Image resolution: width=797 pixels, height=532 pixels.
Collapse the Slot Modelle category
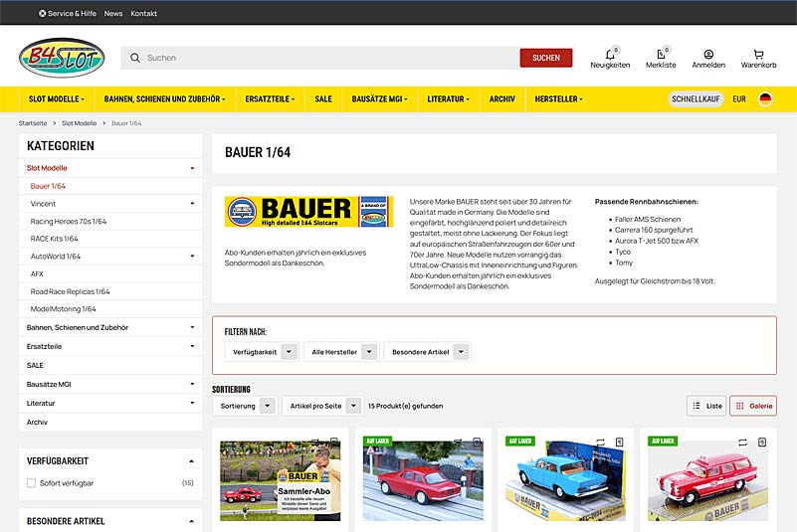click(192, 168)
